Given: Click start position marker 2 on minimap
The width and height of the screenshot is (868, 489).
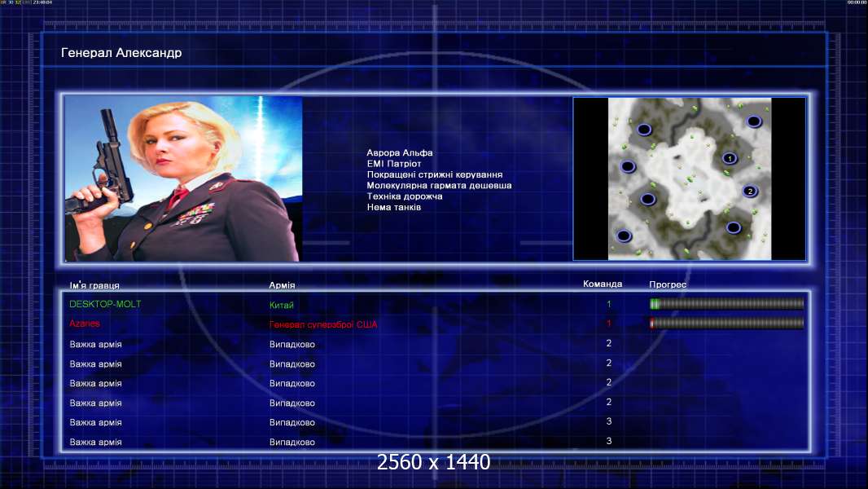Looking at the screenshot, I should point(750,191).
